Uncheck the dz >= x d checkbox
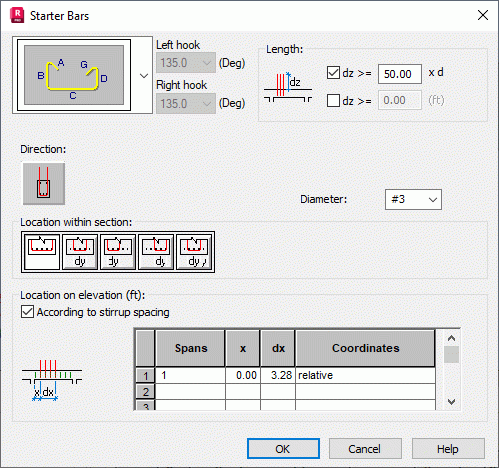The height and width of the screenshot is (468, 499). [x=333, y=73]
